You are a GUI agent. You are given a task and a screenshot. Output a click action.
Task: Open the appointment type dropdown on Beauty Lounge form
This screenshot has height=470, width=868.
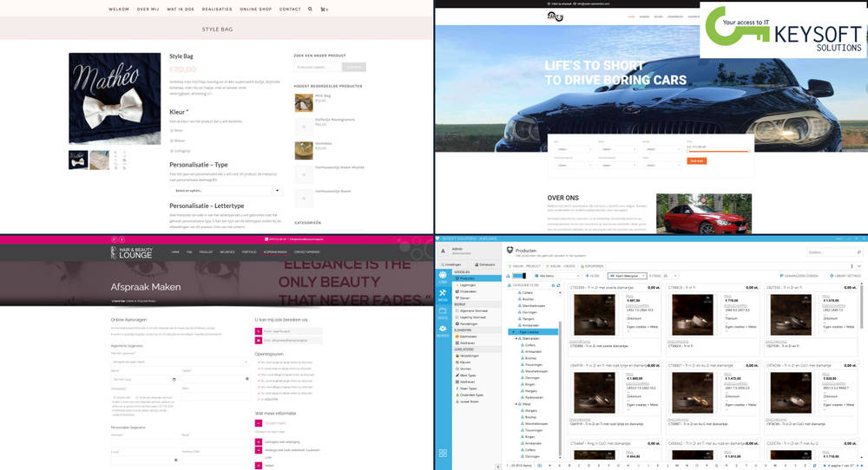[180, 362]
